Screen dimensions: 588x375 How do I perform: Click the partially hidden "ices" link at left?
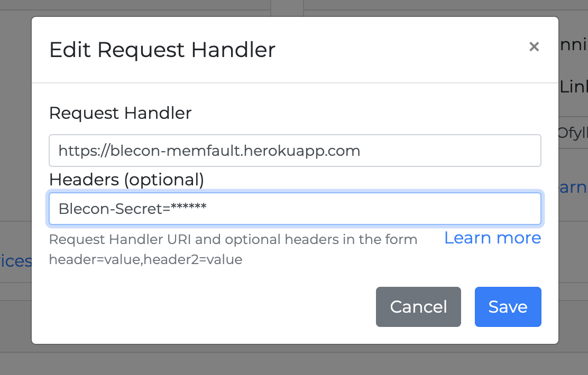coord(16,261)
